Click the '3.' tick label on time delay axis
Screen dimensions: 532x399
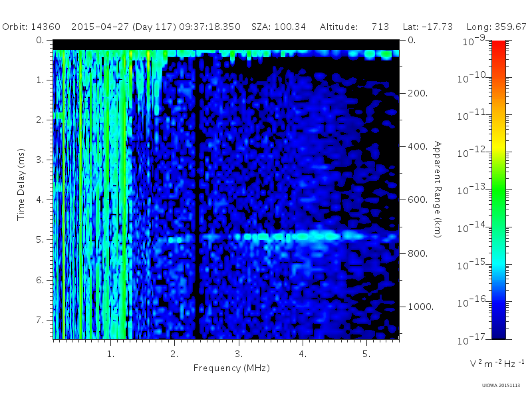[40, 160]
